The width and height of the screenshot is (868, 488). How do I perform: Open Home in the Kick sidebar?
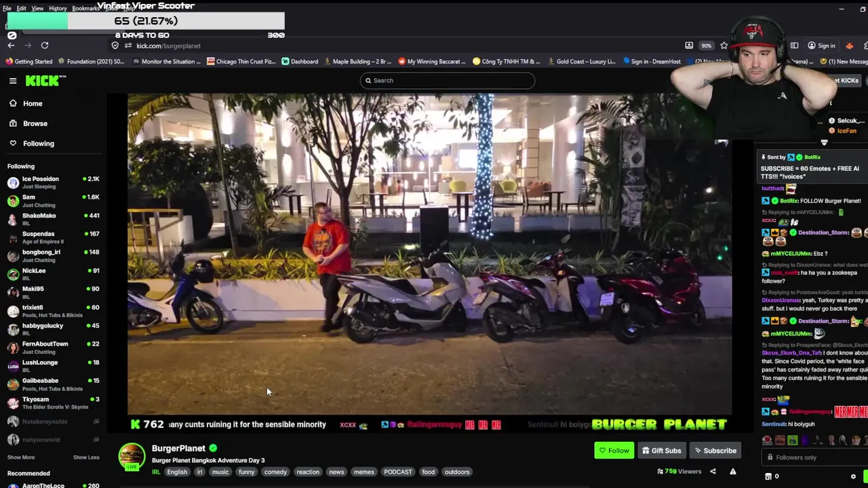32,104
